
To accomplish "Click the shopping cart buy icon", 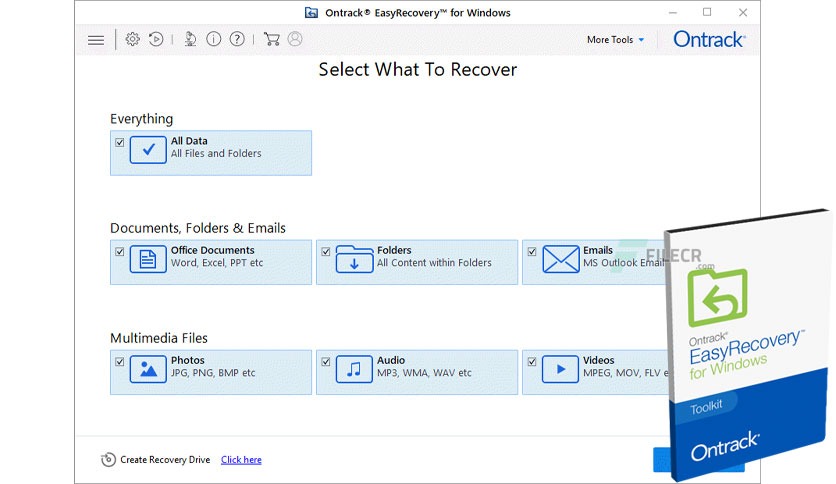I will (x=271, y=39).
